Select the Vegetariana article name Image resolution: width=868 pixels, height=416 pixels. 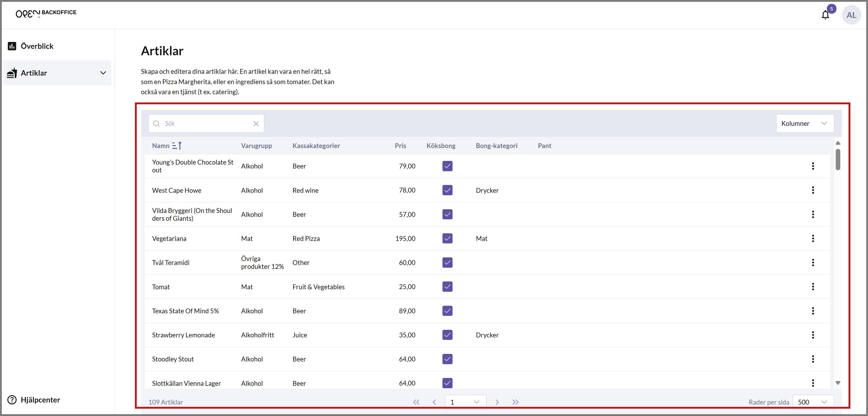169,238
